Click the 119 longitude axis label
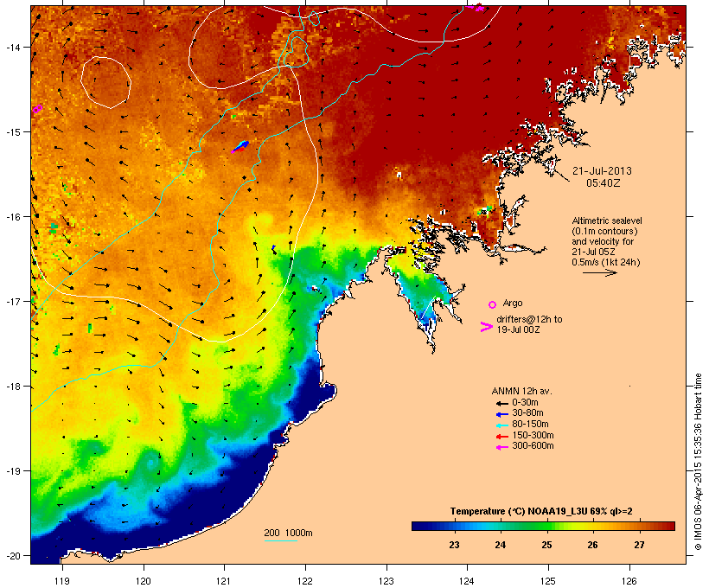The width and height of the screenshot is (709, 588). click(x=62, y=581)
